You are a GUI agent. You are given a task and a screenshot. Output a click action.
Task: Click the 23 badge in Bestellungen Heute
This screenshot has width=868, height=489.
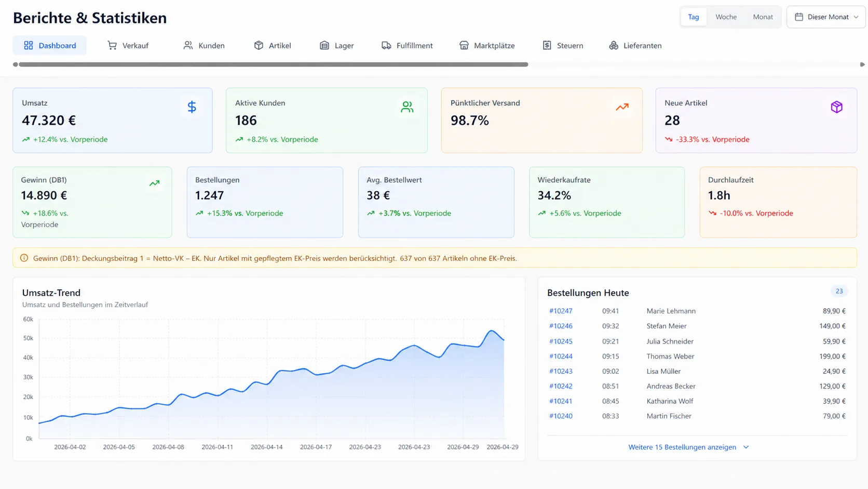(x=839, y=292)
